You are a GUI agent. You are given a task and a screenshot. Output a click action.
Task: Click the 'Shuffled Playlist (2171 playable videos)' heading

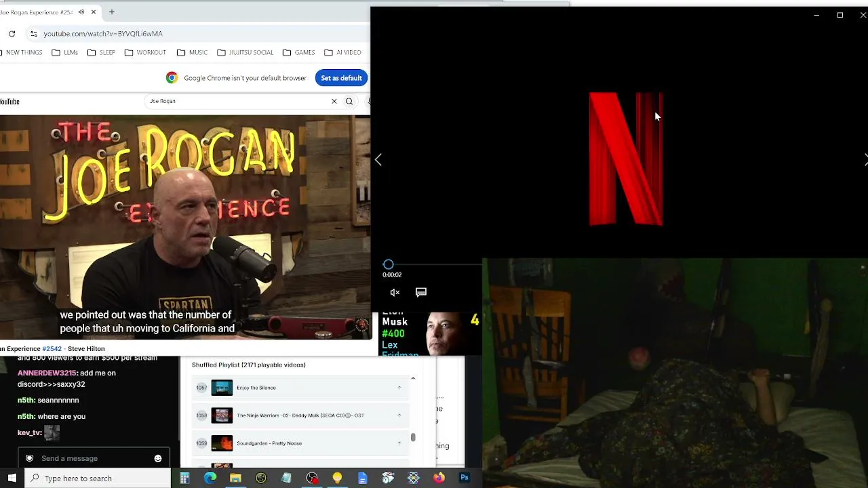[249, 365]
